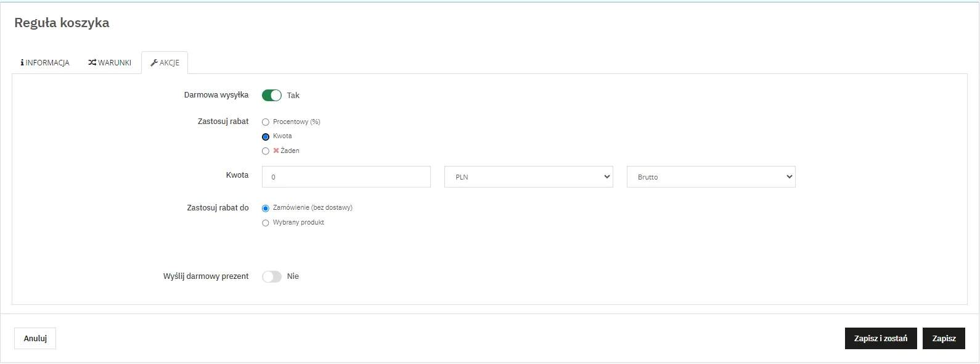This screenshot has height=364, width=980.
Task: Enable the Wyślij darmowy prezent toggle
Action: (272, 276)
